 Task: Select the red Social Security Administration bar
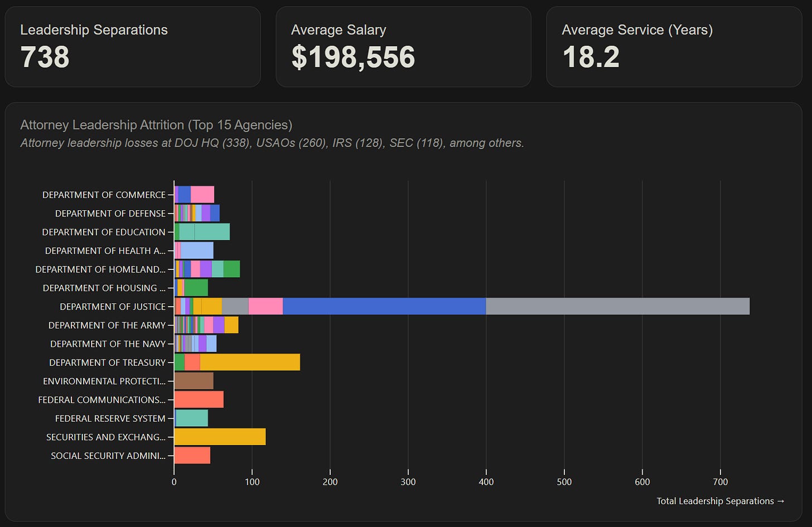pos(192,456)
